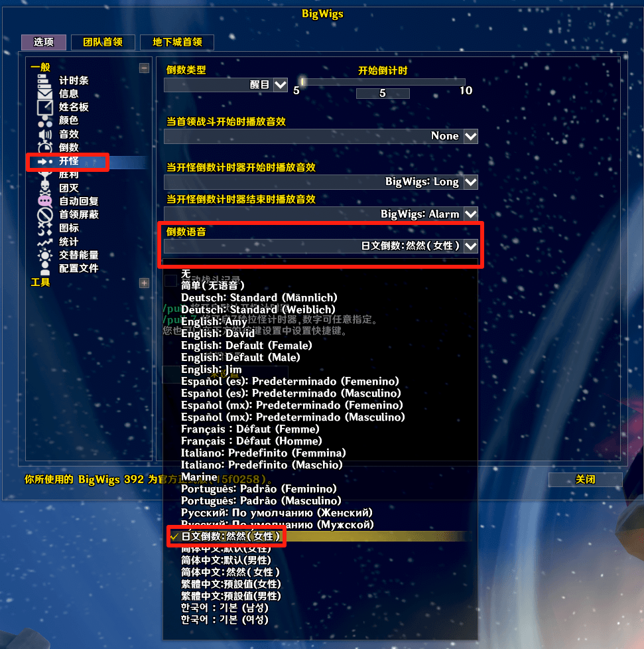Viewport: 644px width, 649px height.
Task: Select the 音效 speaker icon
Action: (x=44, y=134)
